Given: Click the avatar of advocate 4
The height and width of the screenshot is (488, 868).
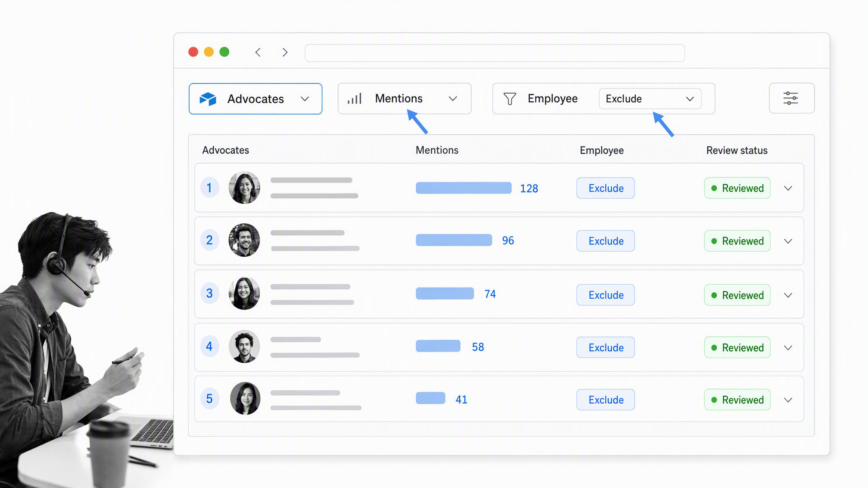Looking at the screenshot, I should click(245, 347).
